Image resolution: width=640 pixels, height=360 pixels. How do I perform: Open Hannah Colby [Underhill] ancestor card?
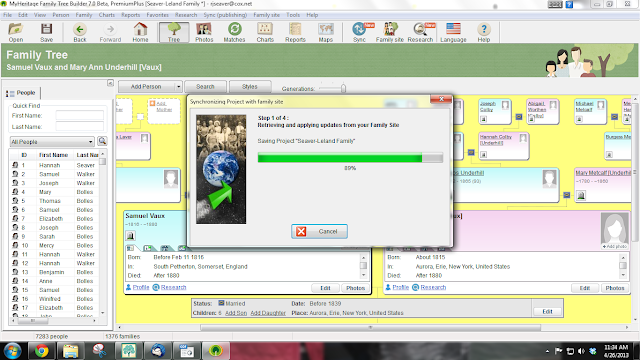[504, 146]
